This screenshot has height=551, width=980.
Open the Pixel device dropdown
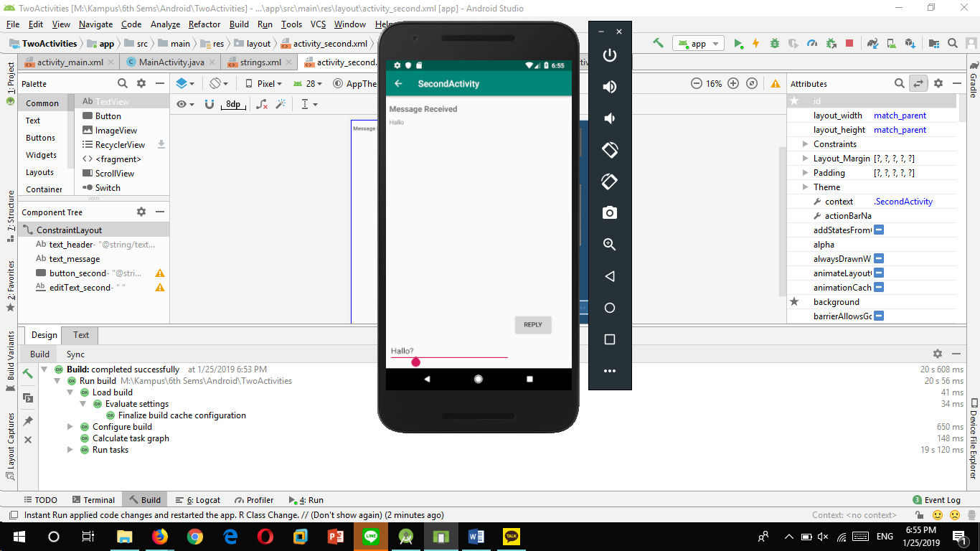pos(266,83)
